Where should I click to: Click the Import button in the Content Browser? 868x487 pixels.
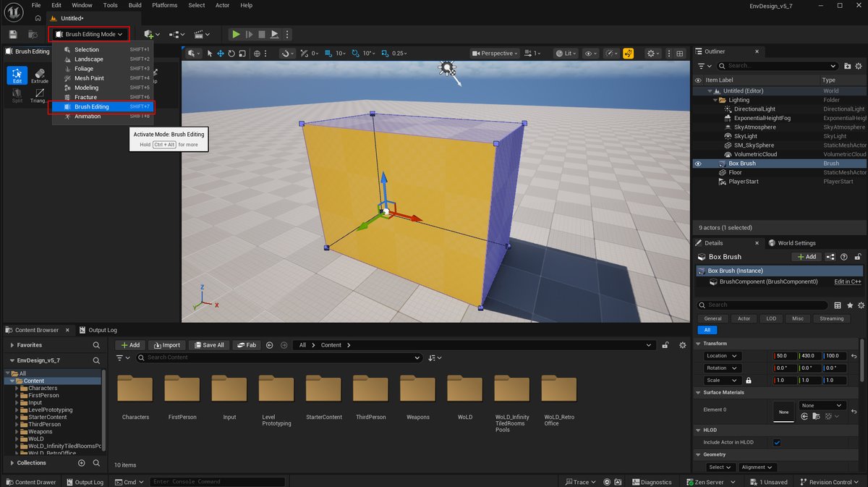tap(166, 345)
